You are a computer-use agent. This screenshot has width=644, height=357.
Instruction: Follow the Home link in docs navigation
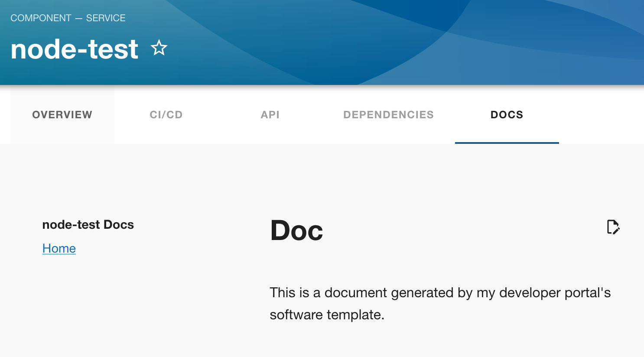click(x=59, y=248)
